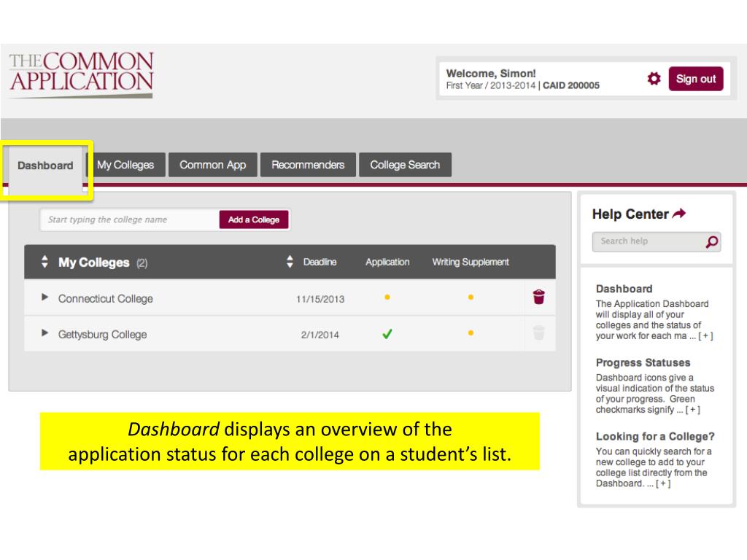Click The Common Application logo

(82, 74)
